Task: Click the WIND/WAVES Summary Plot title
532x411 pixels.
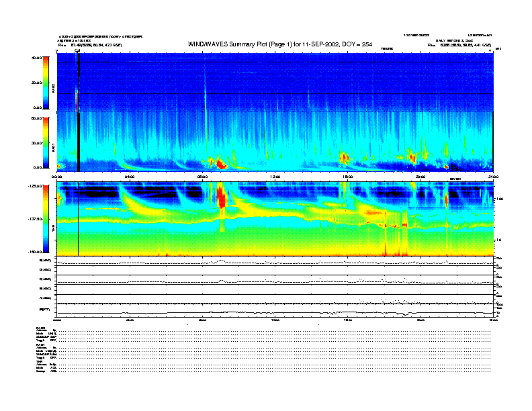Action: point(280,44)
